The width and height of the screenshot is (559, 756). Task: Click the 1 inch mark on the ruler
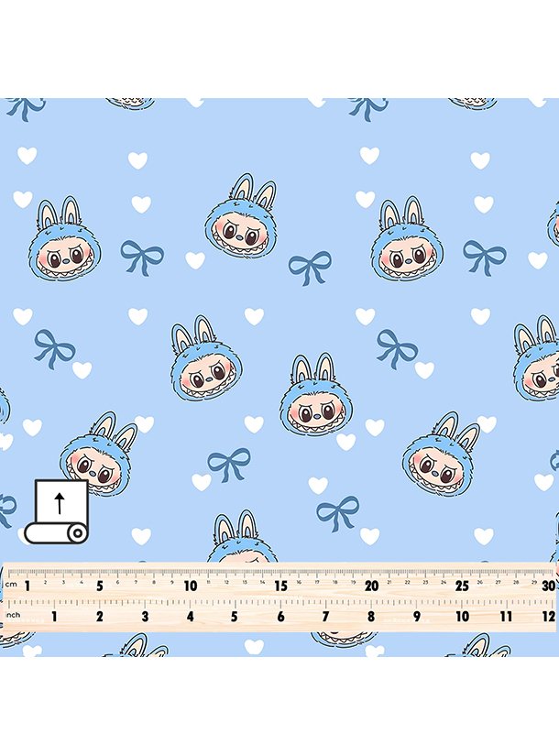pos(54,617)
